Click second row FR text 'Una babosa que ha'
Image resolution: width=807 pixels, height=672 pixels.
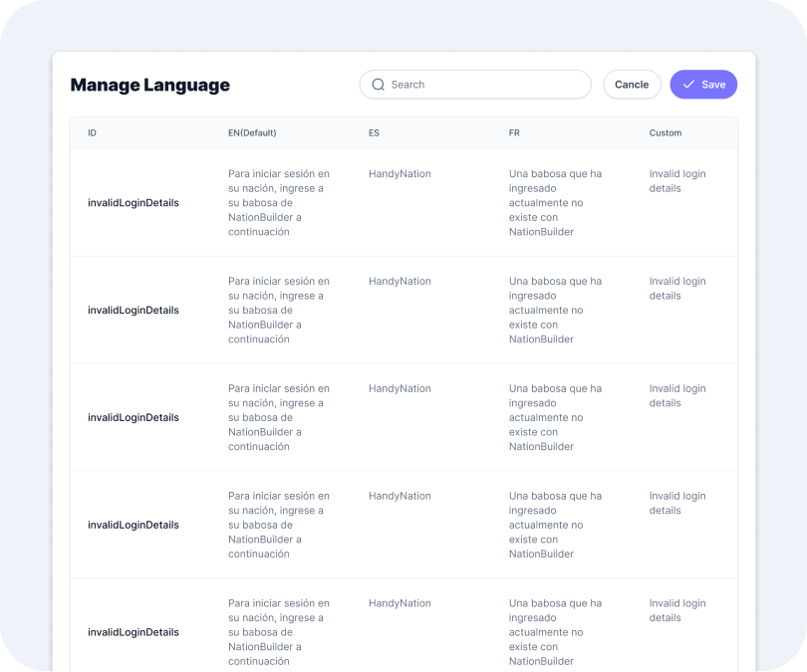point(555,311)
